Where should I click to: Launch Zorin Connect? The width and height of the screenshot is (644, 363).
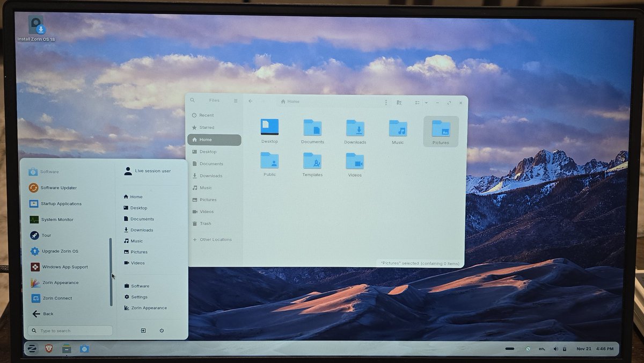coord(51,298)
